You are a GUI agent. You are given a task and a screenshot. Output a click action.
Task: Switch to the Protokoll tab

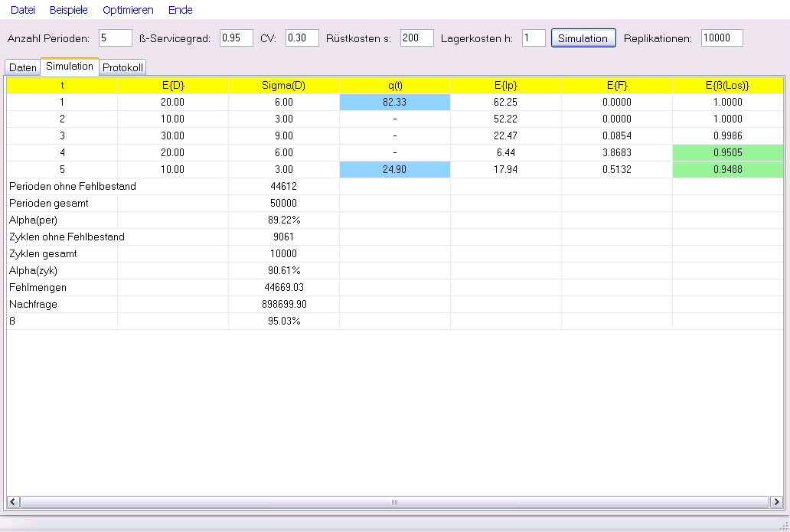click(122, 67)
